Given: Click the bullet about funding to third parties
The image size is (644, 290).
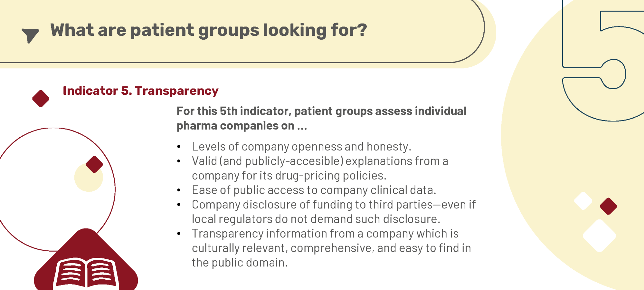Looking at the screenshot, I should (334, 212).
